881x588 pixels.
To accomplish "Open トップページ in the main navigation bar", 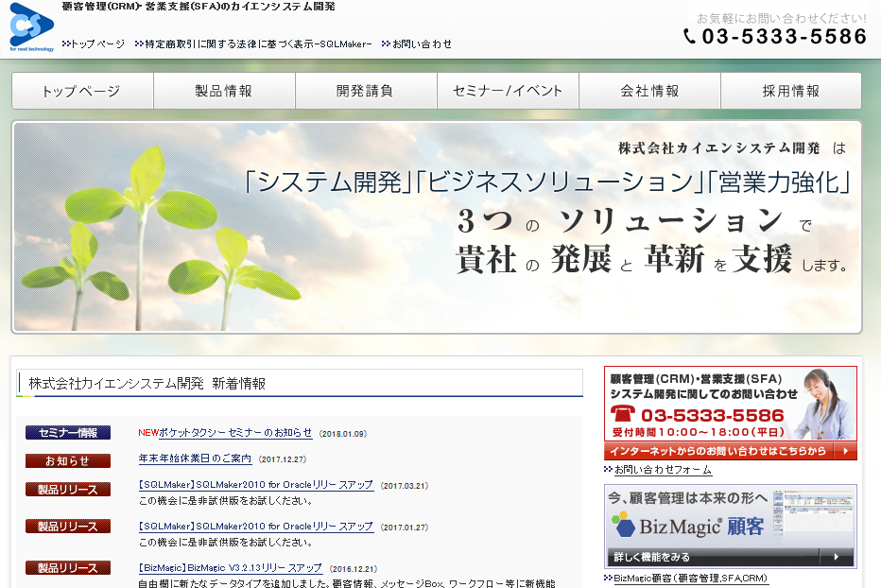I will [x=82, y=91].
